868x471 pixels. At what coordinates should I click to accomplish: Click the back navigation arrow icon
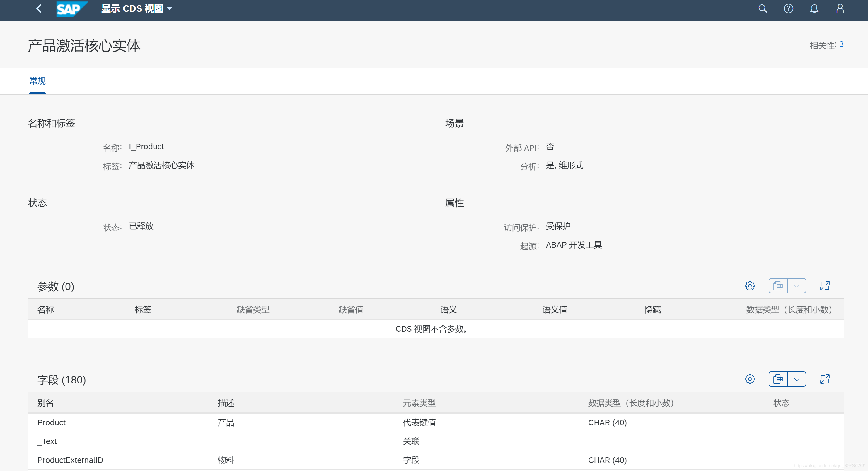[38, 9]
